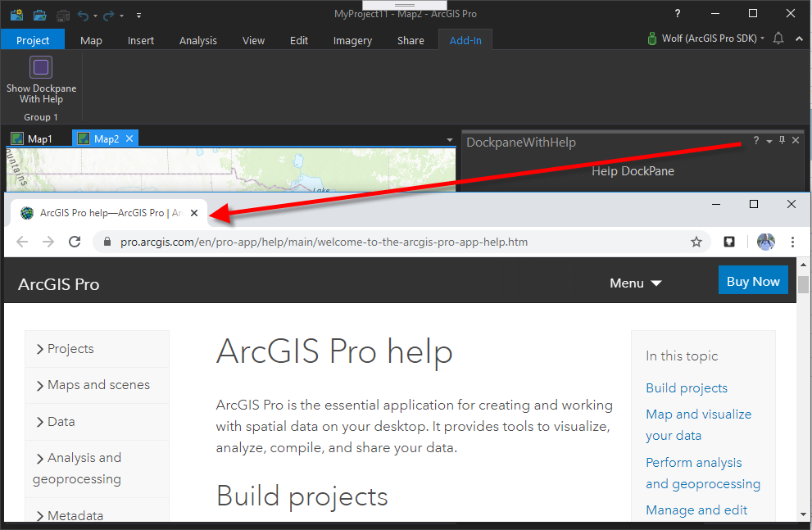Open the Menu dropdown on the help page
Viewport: 812px width, 530px height.
click(635, 283)
